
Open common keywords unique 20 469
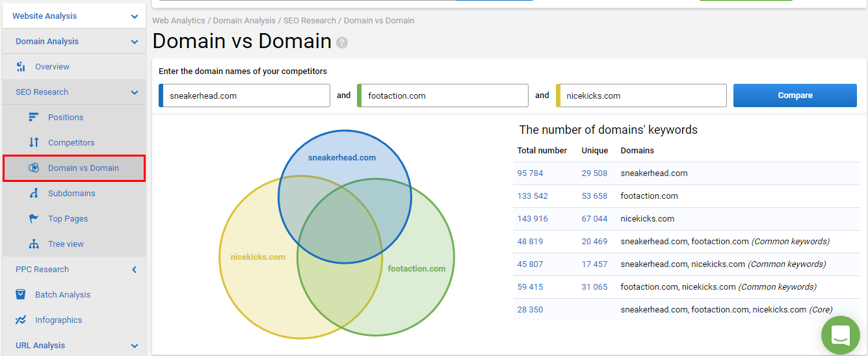594,242
